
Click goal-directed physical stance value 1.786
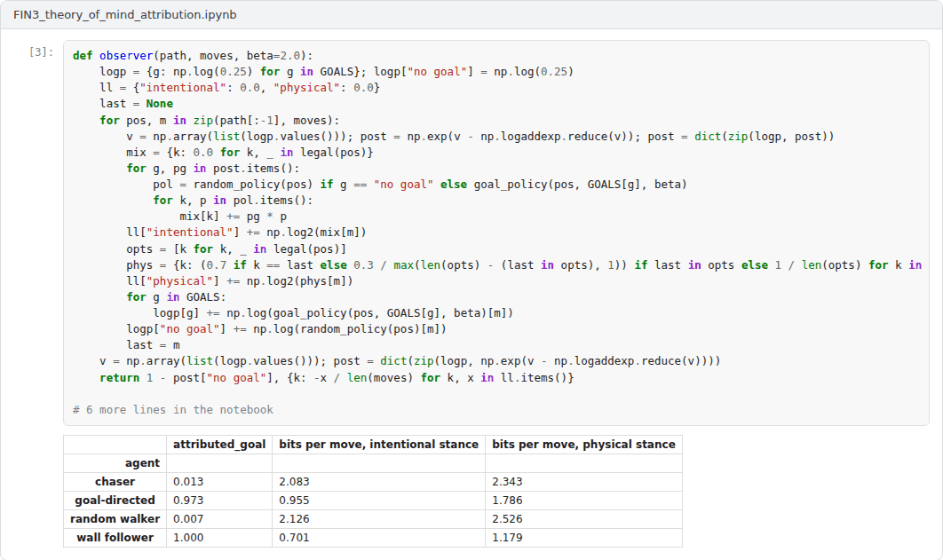pos(507,500)
